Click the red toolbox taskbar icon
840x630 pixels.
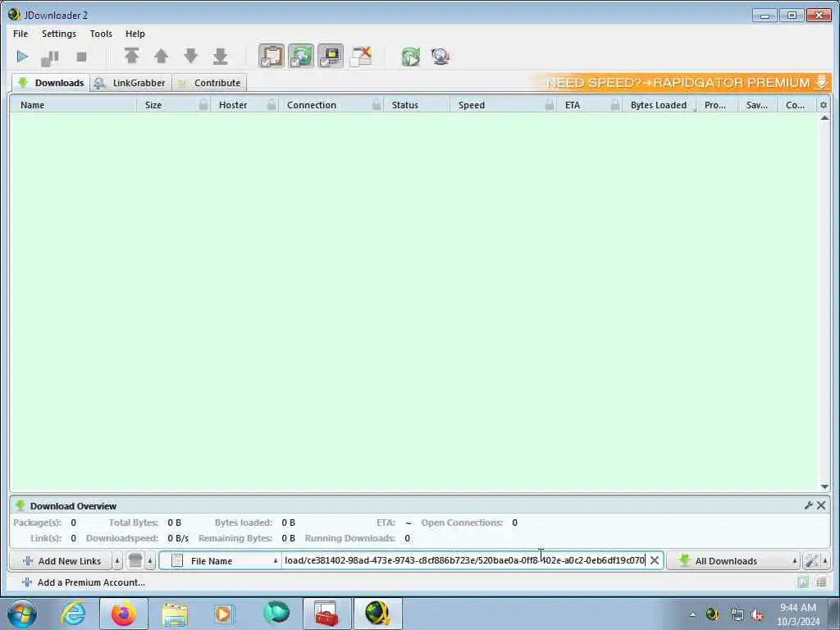pyautogui.click(x=326, y=614)
